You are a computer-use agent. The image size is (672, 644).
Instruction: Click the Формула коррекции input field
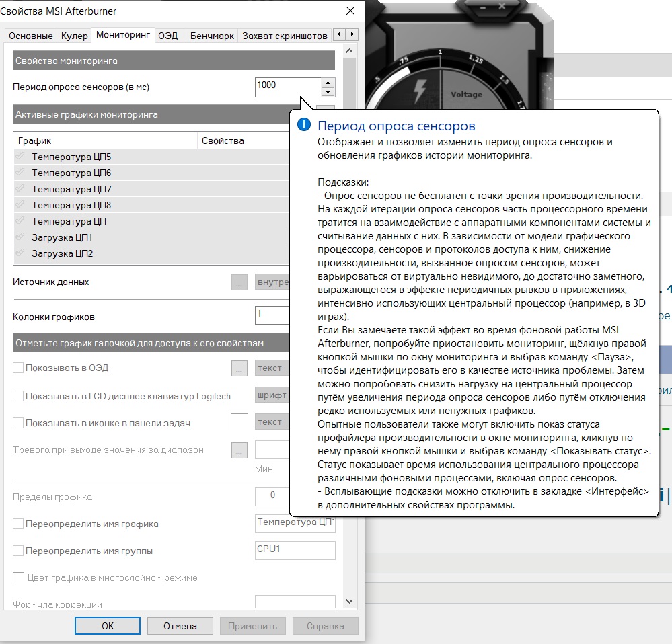click(x=295, y=602)
